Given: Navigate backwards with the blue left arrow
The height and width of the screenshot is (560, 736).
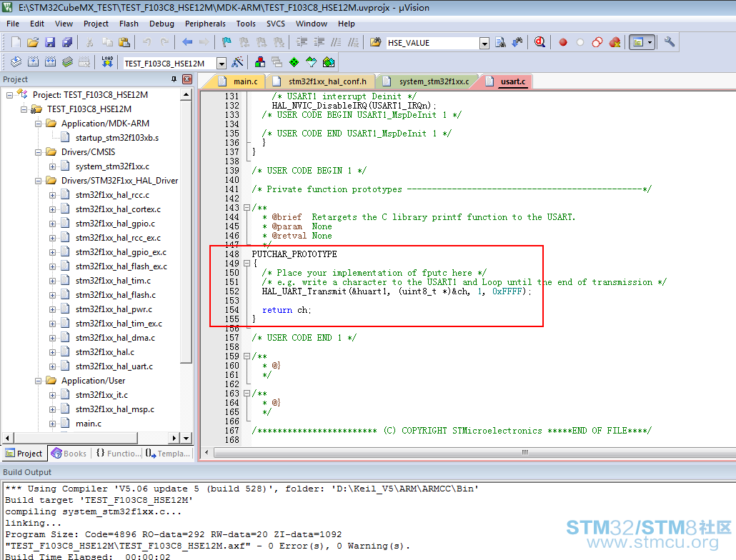Looking at the screenshot, I should click(x=187, y=42).
